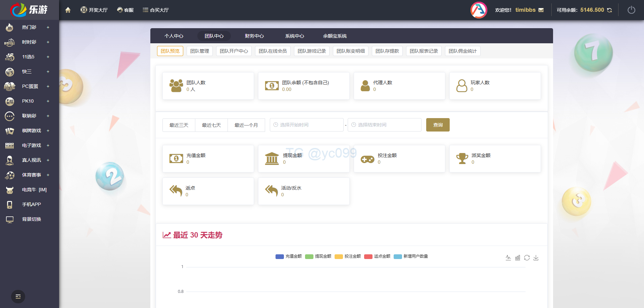This screenshot has height=308, width=644.
Task: Switch to 团队管理 sub-tab
Action: (x=199, y=51)
